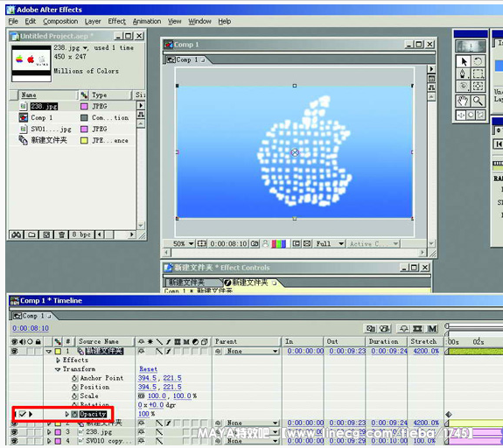The height and width of the screenshot is (448, 503).
Task: Hide layer 3 238.jpg eye icon
Action: pos(15,432)
